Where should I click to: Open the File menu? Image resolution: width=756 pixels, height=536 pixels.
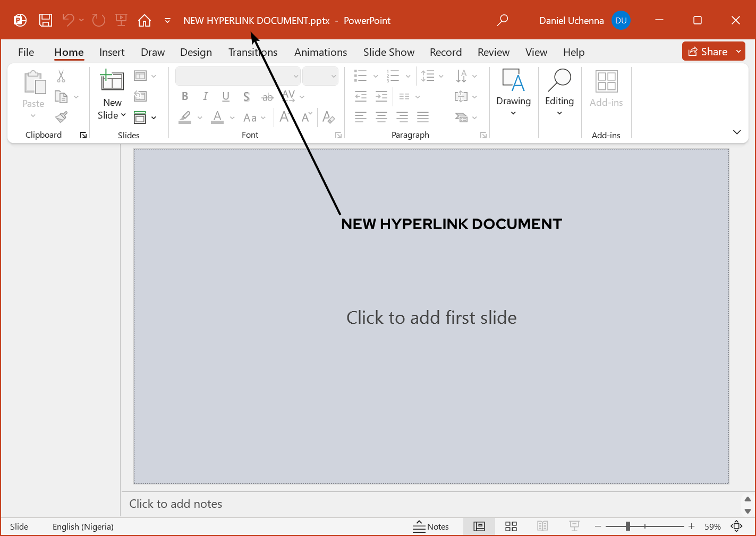[26, 52]
